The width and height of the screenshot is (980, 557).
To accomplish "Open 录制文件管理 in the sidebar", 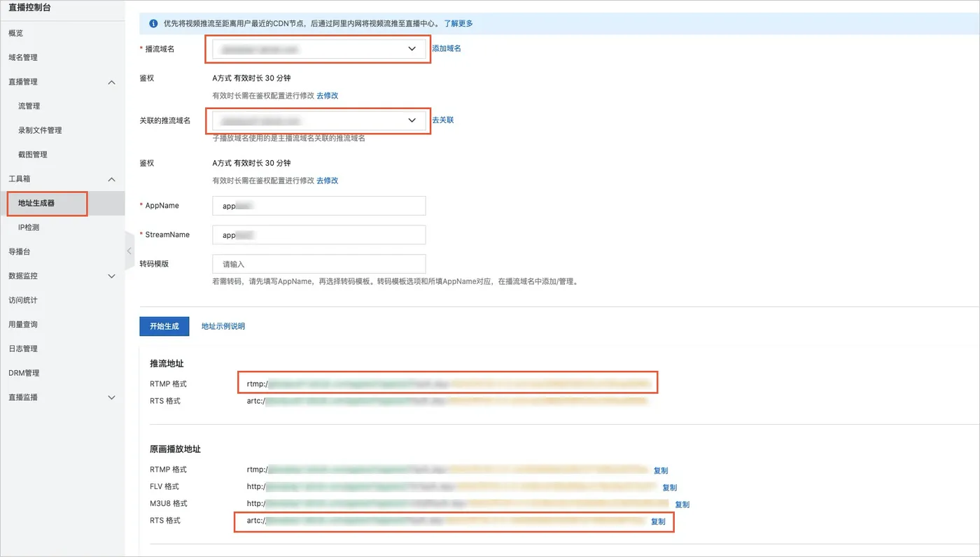I will [40, 130].
